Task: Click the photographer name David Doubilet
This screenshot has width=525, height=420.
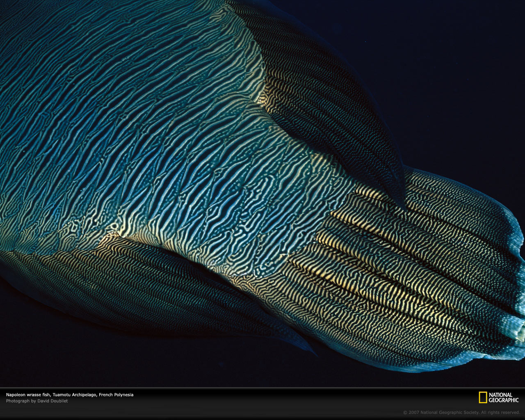Action: (x=52, y=401)
